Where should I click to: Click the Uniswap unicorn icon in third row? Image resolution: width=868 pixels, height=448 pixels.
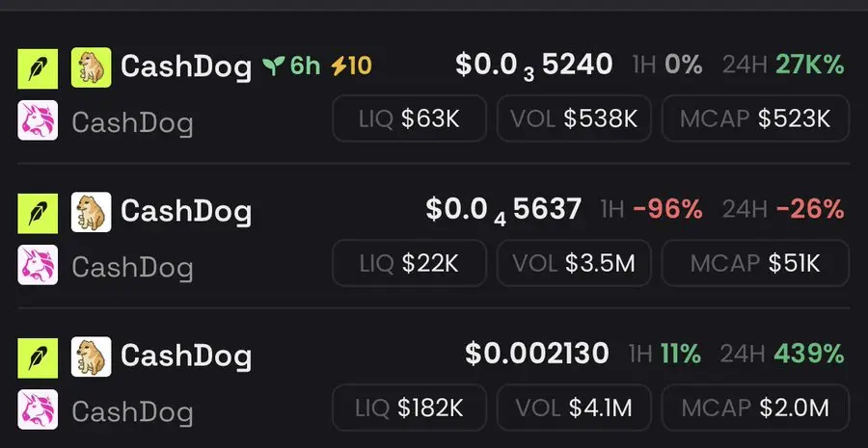38,409
